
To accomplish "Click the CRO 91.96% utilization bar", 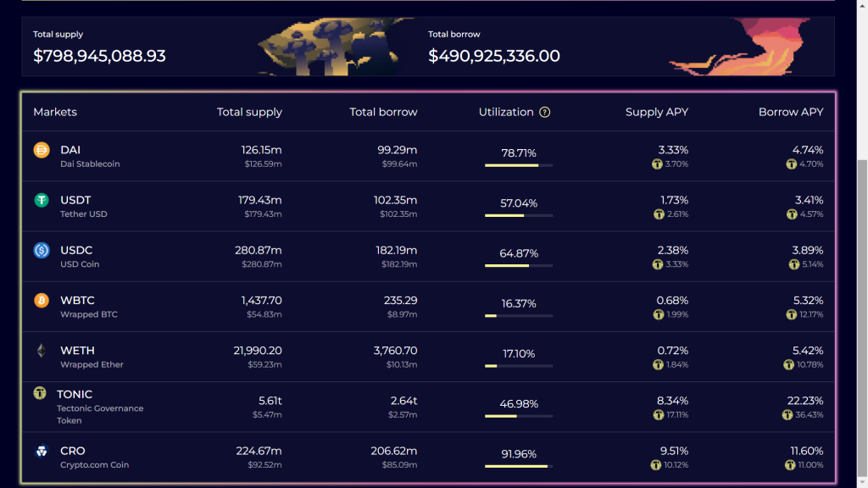I will pyautogui.click(x=519, y=467).
